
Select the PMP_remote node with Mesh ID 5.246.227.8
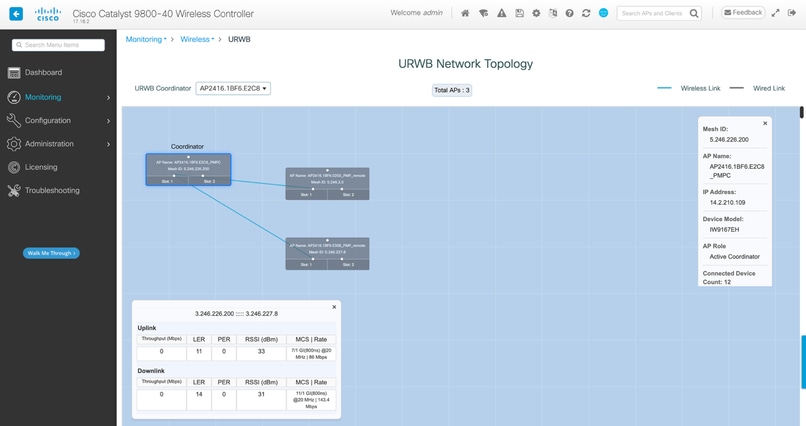coord(327,253)
